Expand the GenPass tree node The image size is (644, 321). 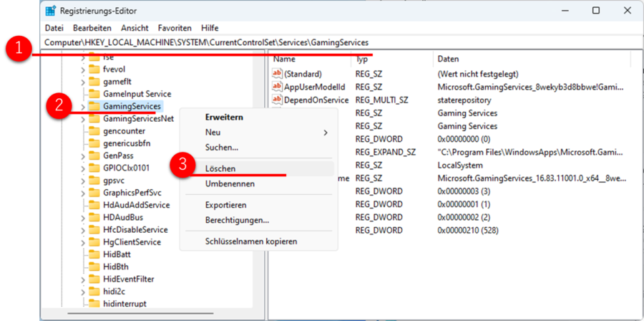coord(83,156)
